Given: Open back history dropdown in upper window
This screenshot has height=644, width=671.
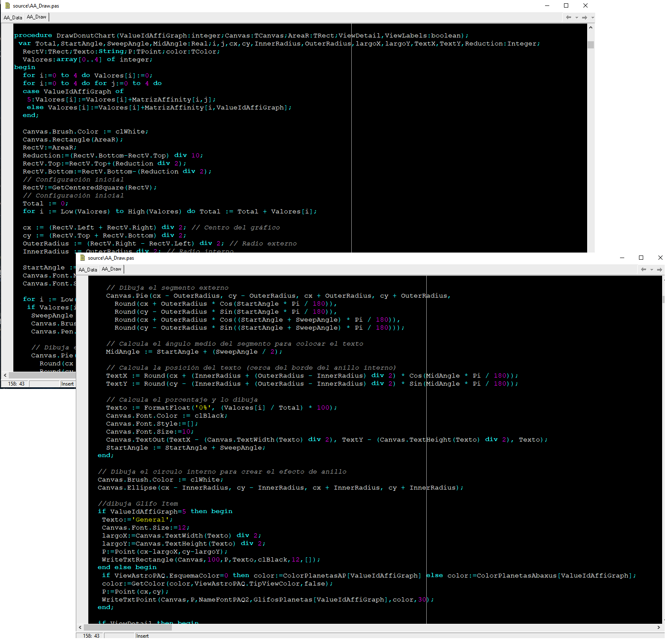Looking at the screenshot, I should tap(577, 18).
